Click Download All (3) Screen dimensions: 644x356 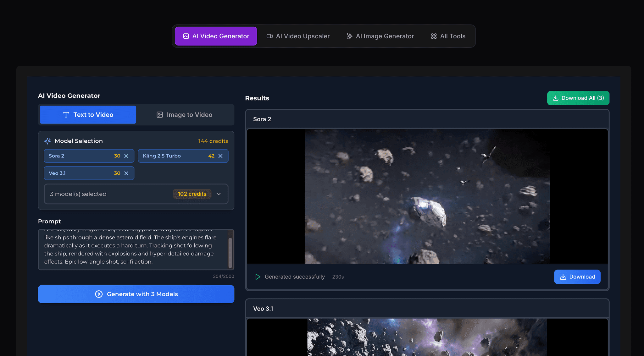click(578, 98)
